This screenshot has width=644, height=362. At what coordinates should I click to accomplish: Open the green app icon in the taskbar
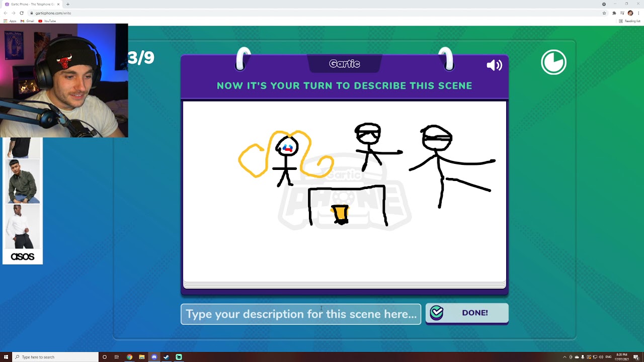coord(179,357)
